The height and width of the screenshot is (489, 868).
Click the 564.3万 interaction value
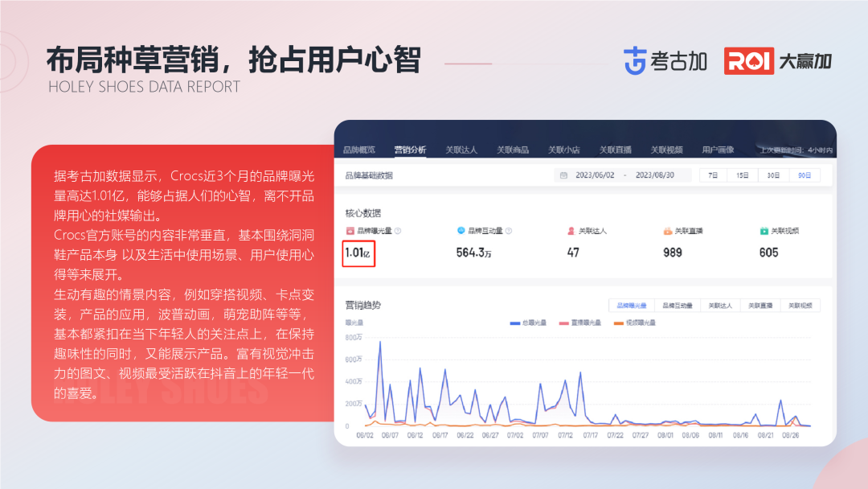click(x=474, y=253)
